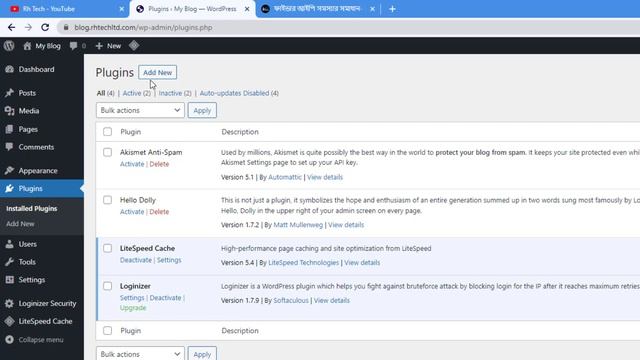Click Loginizer Upgrade link
This screenshot has height=360, width=640.
133,308
